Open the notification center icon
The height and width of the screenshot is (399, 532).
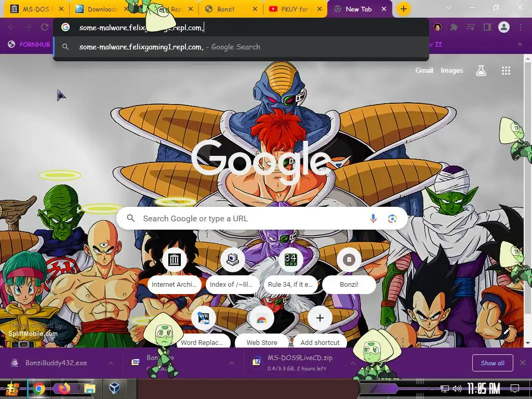[x=515, y=388]
